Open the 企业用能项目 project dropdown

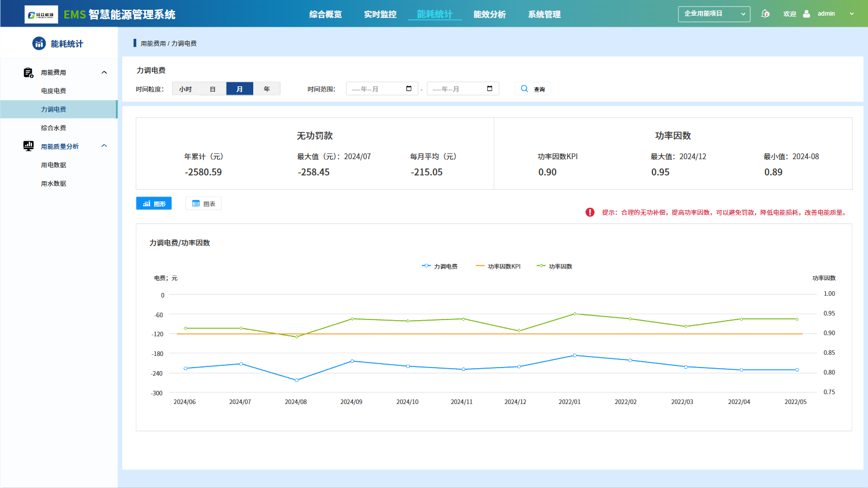(714, 14)
